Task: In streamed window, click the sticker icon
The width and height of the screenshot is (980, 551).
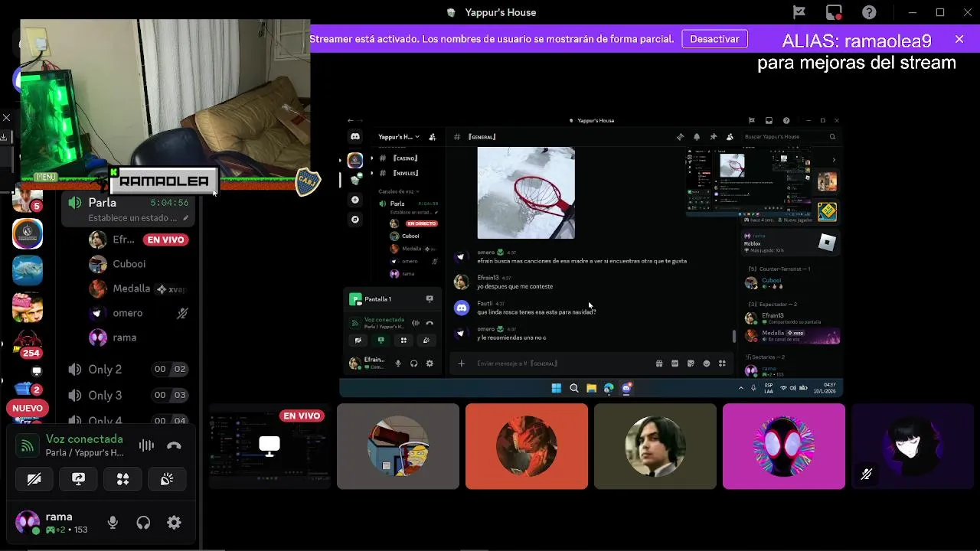Action: pos(691,364)
